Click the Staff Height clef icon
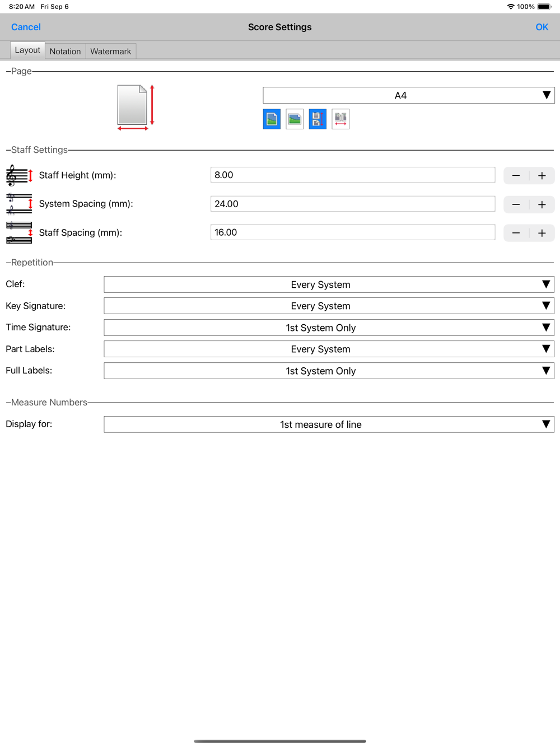Screen dimensions: 560x747 [19, 175]
